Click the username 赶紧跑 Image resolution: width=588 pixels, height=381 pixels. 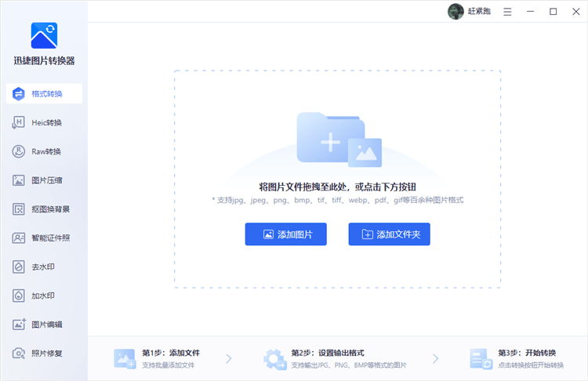479,11
